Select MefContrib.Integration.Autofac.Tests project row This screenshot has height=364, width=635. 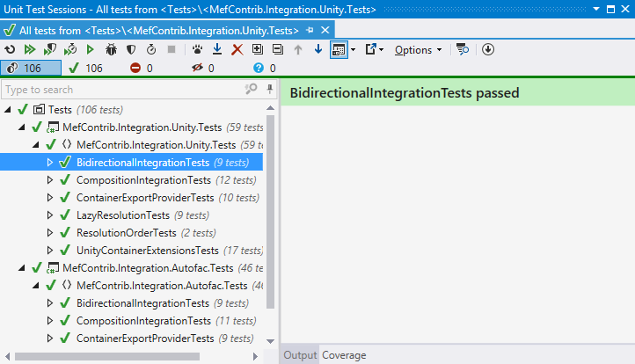point(148,268)
